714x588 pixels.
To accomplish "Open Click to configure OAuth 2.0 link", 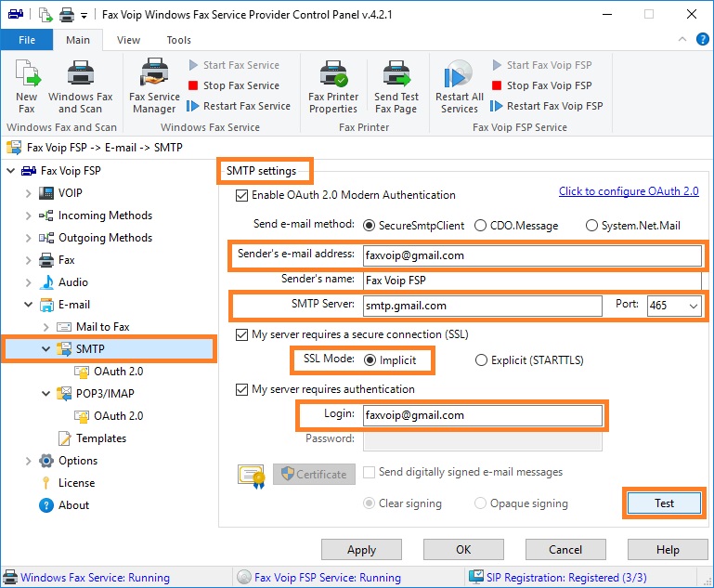I will [629, 191].
